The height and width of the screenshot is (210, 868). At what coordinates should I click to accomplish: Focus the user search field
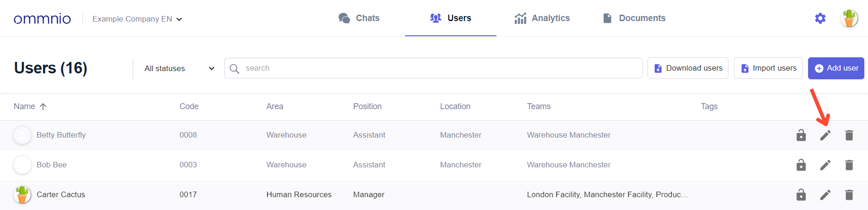[x=433, y=68]
